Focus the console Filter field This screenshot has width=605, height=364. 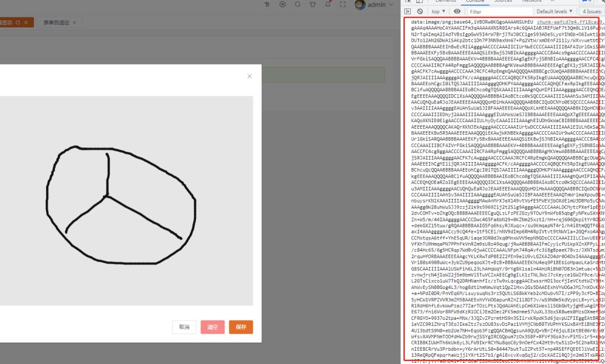pyautogui.click(x=500, y=11)
